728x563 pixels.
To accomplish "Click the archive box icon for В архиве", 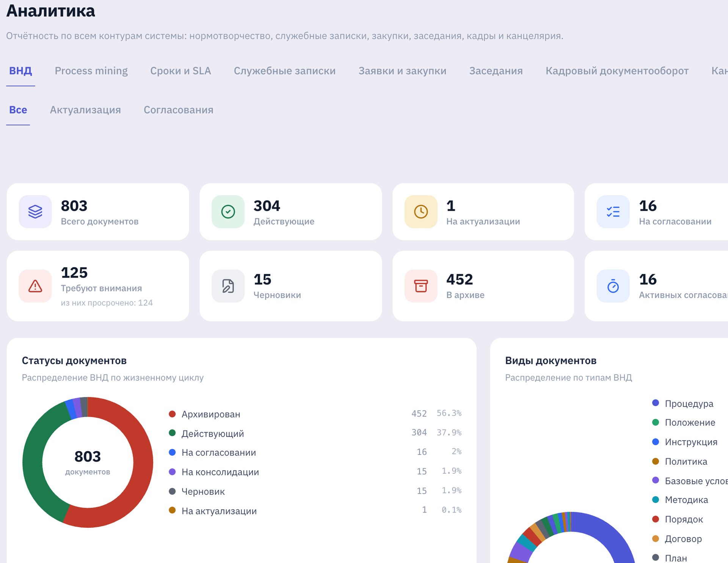I will [x=421, y=286].
